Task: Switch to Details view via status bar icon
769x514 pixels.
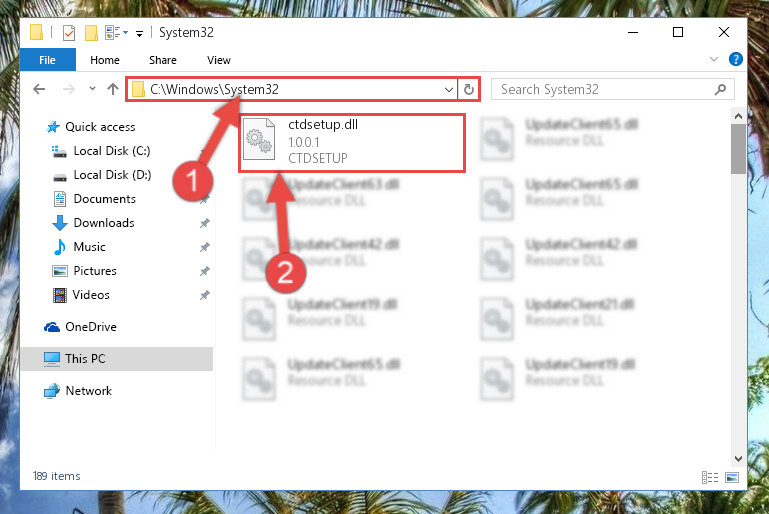Action: pos(710,477)
